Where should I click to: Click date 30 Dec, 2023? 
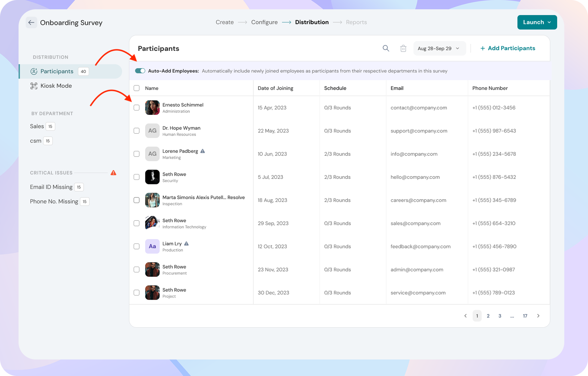[273, 293]
